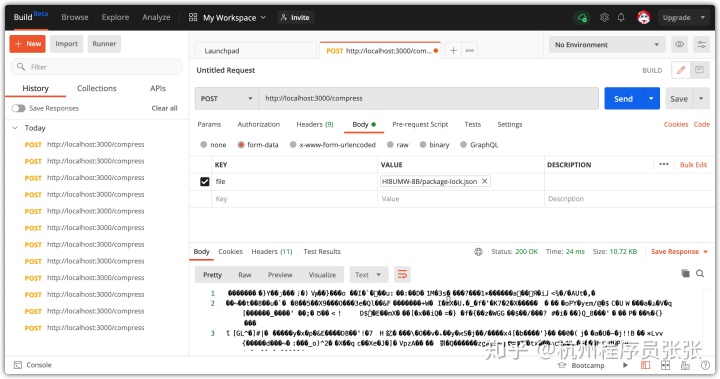This screenshot has height=379, width=720.
Task: Open the Console icon in status bar
Action: click(x=18, y=365)
